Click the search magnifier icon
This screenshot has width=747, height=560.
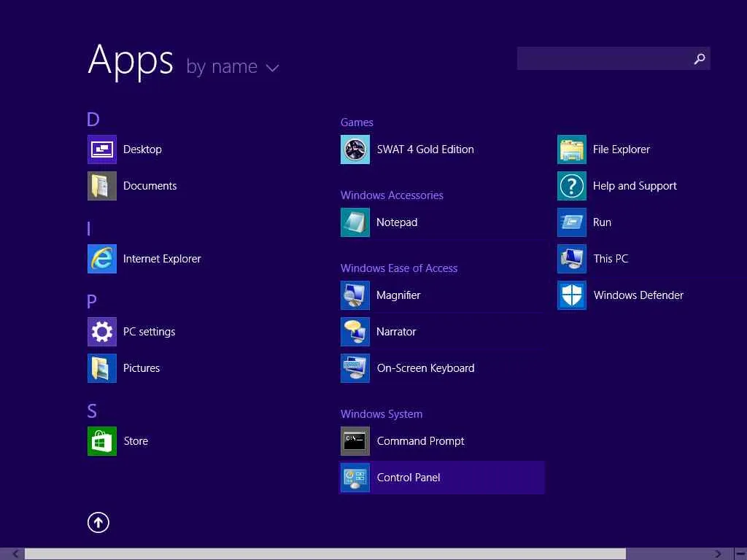click(x=700, y=58)
